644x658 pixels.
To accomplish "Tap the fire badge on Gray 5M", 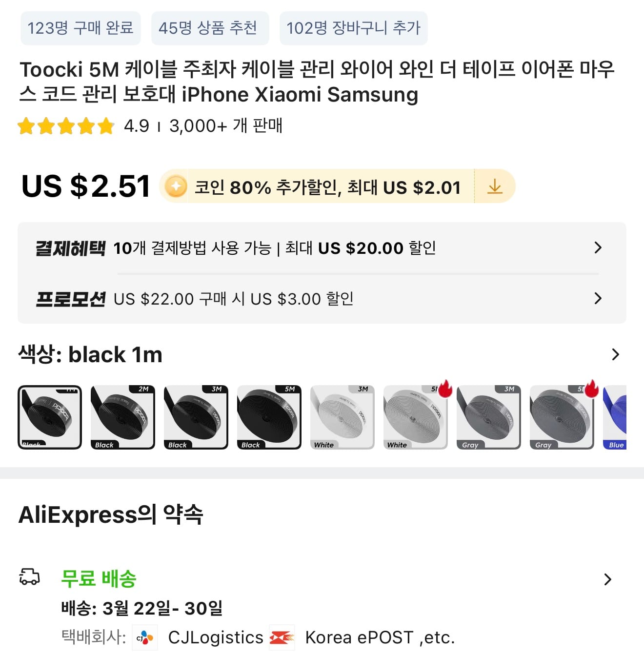I will tap(591, 389).
